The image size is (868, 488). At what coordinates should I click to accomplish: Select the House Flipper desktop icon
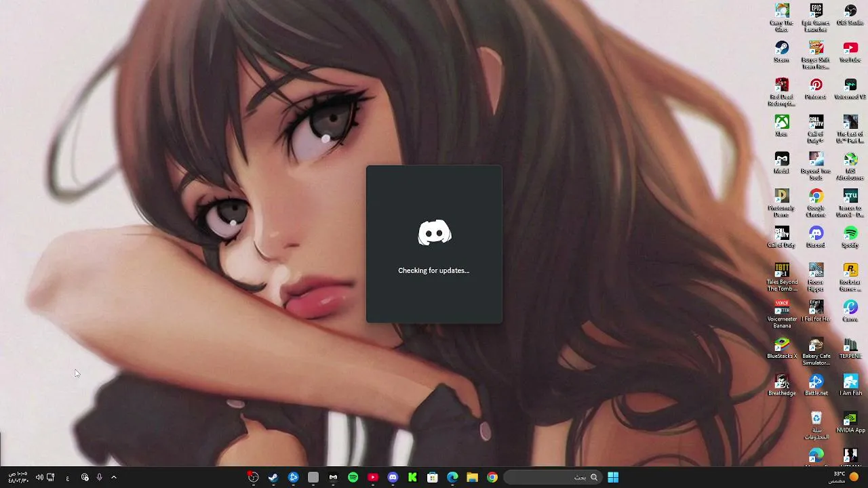pyautogui.click(x=816, y=278)
